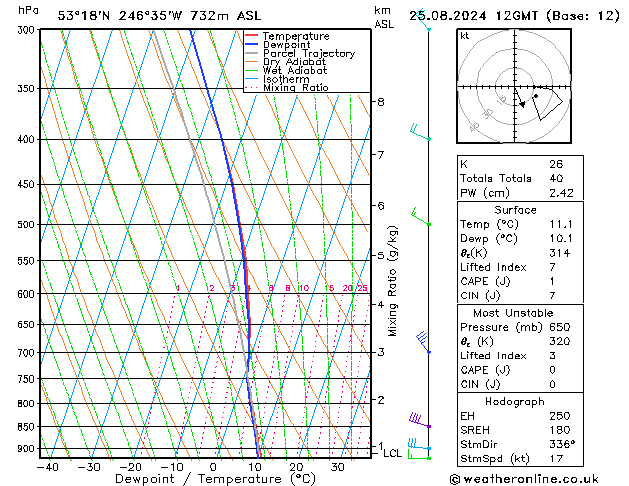Click the 550 hPa pressure label
This screenshot has width=629, height=486.
coord(28,261)
